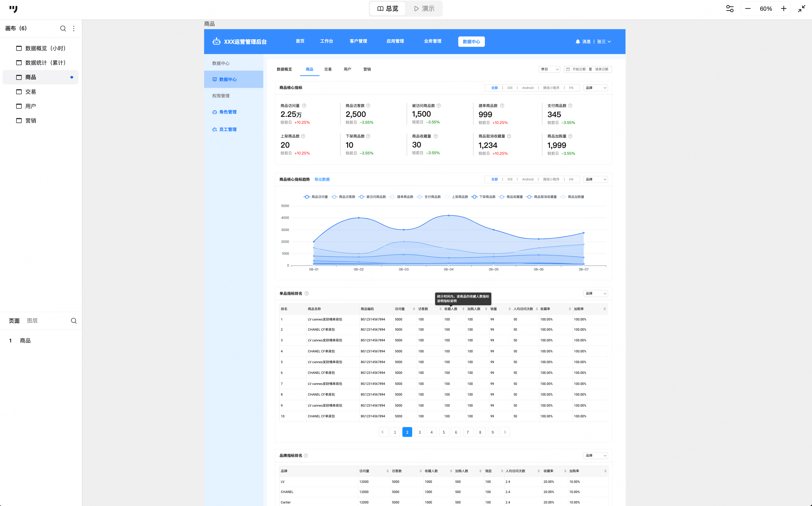Click the notification bell icon
Viewport: 812px width, 506px height.
(577, 42)
